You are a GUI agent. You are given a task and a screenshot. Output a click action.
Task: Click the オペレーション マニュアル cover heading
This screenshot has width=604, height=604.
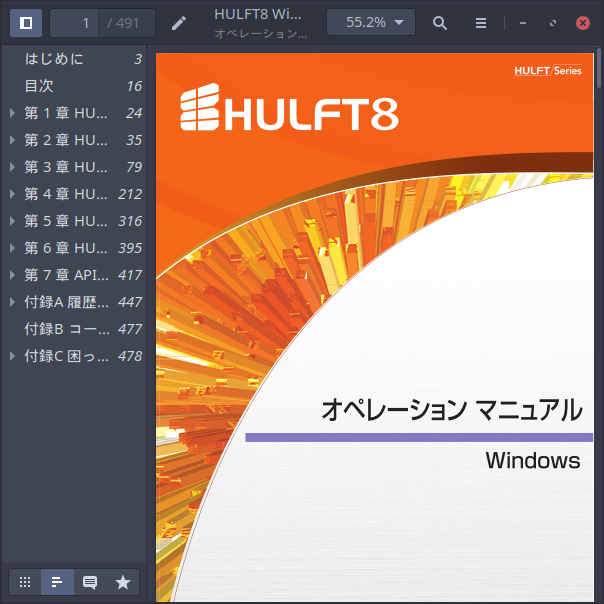point(452,410)
